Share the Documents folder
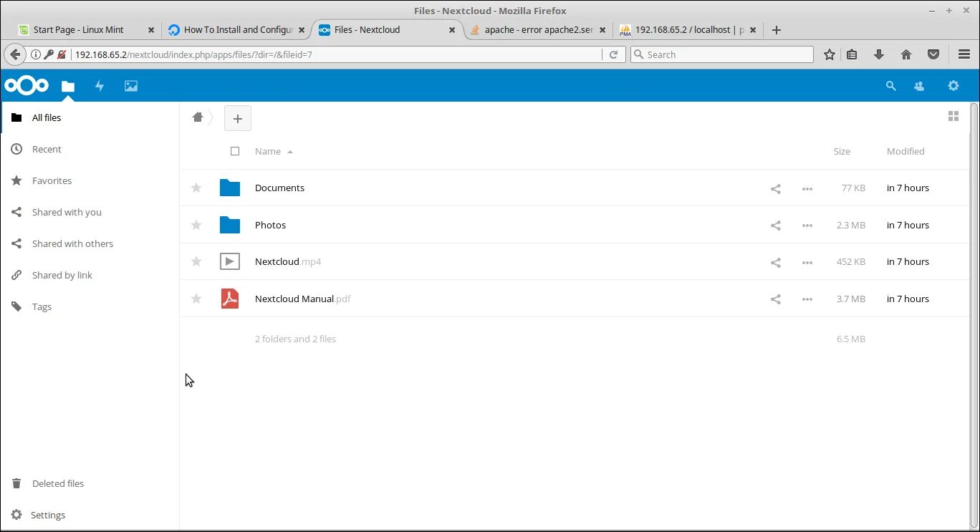 775,188
